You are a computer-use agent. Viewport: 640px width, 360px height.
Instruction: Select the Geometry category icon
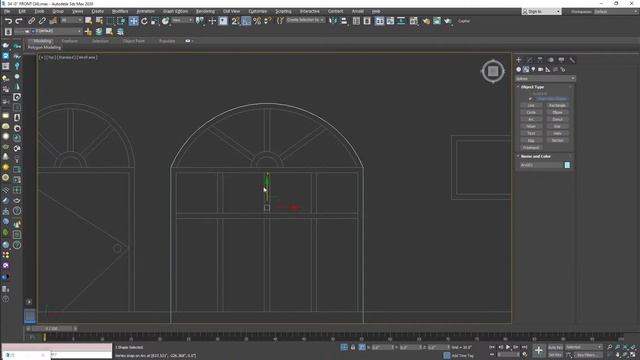[x=518, y=69]
